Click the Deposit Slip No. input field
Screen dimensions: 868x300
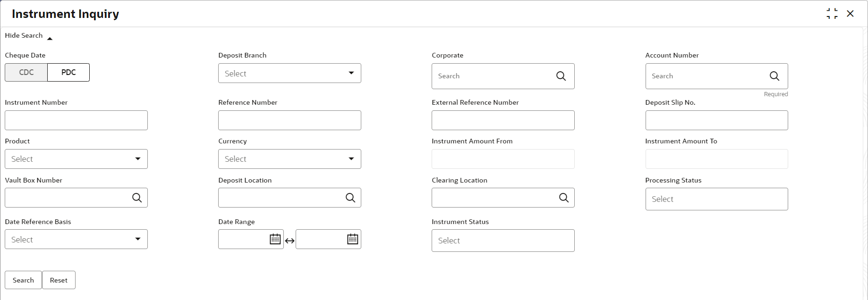tap(716, 120)
